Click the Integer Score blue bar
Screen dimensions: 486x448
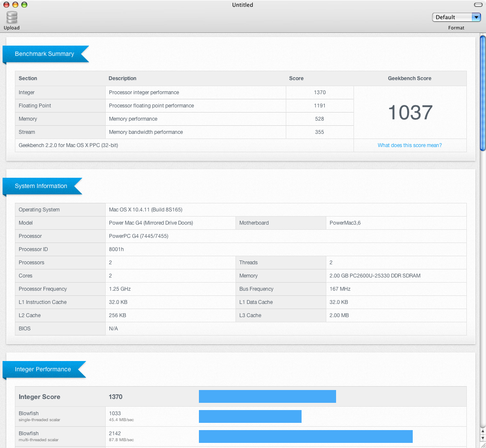pos(267,396)
